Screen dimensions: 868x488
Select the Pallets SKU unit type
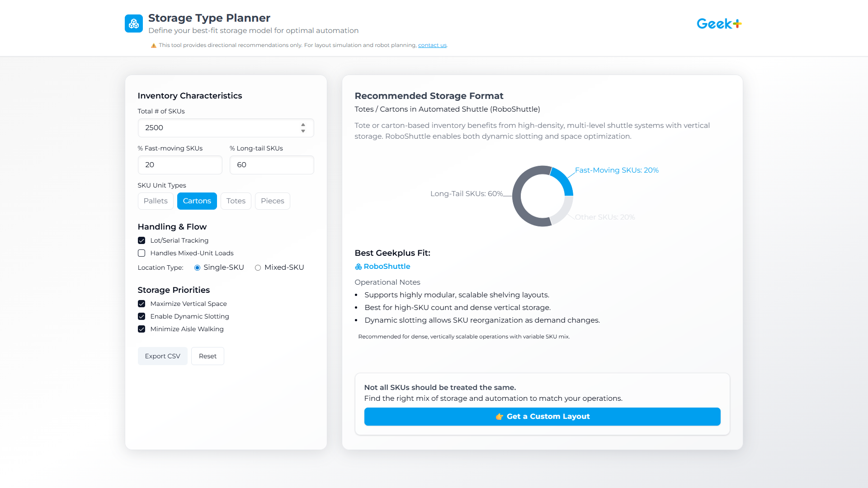tap(156, 201)
